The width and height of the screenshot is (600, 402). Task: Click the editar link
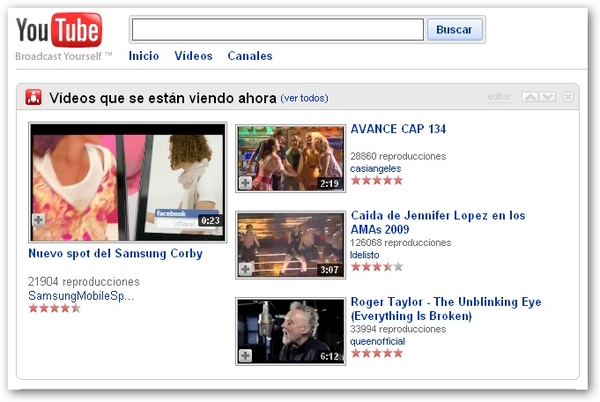pyautogui.click(x=499, y=97)
